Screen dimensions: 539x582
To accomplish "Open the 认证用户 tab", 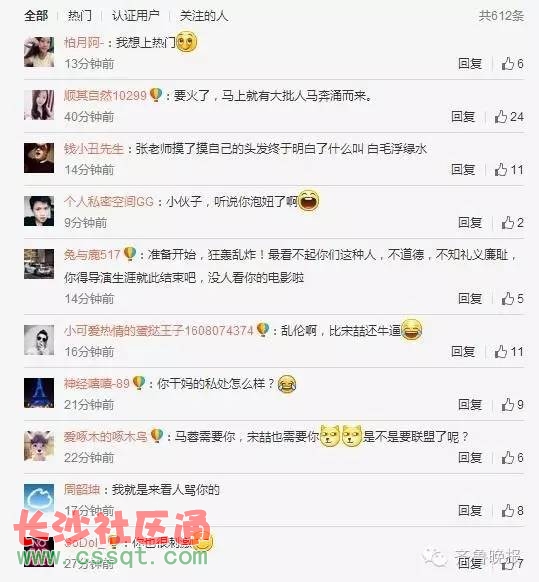I will (x=135, y=16).
